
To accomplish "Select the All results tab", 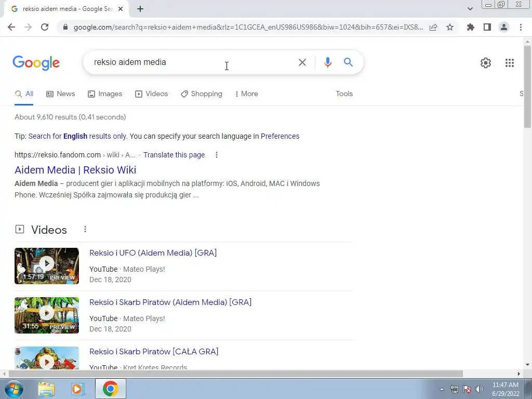I will click(24, 94).
